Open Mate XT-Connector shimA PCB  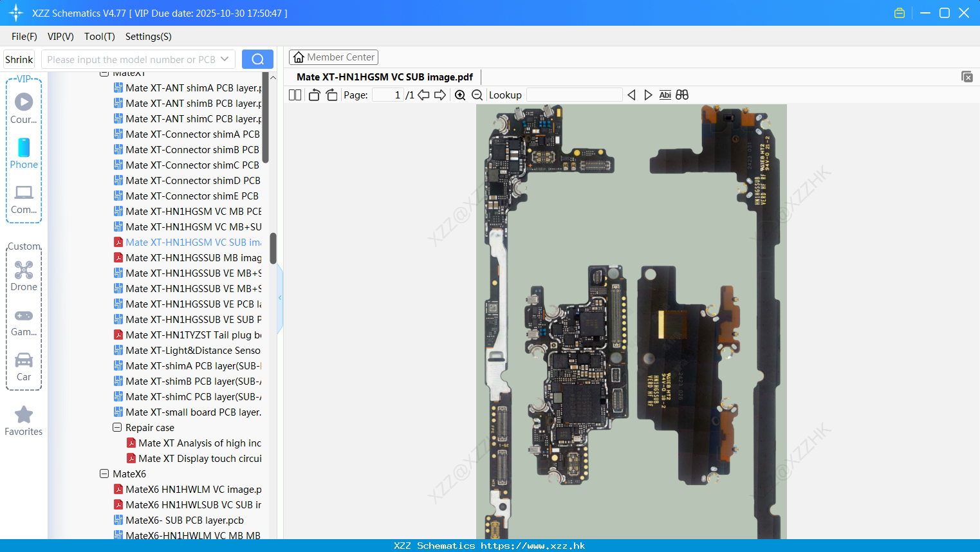pos(187,134)
